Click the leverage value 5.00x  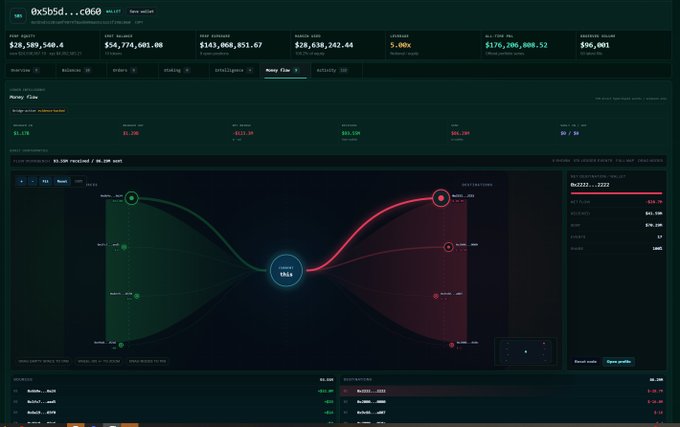click(400, 45)
